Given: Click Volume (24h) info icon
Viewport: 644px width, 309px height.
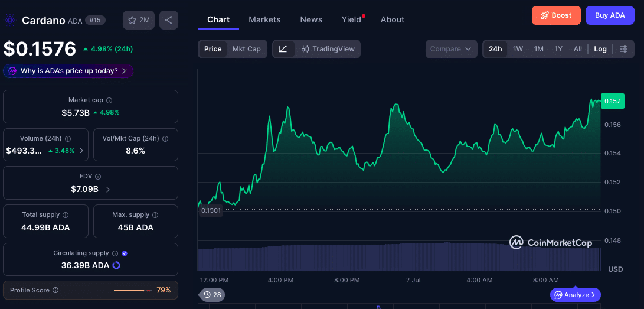Looking at the screenshot, I should [68, 138].
